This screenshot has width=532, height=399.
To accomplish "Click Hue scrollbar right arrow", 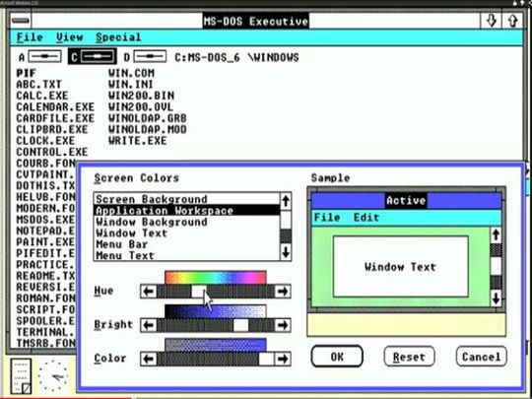I will pyautogui.click(x=283, y=292).
